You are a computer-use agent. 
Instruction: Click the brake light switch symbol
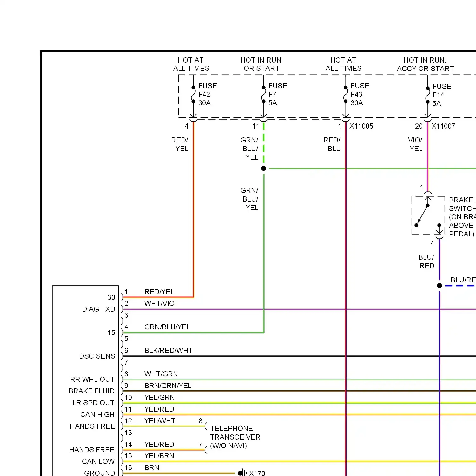point(428,215)
